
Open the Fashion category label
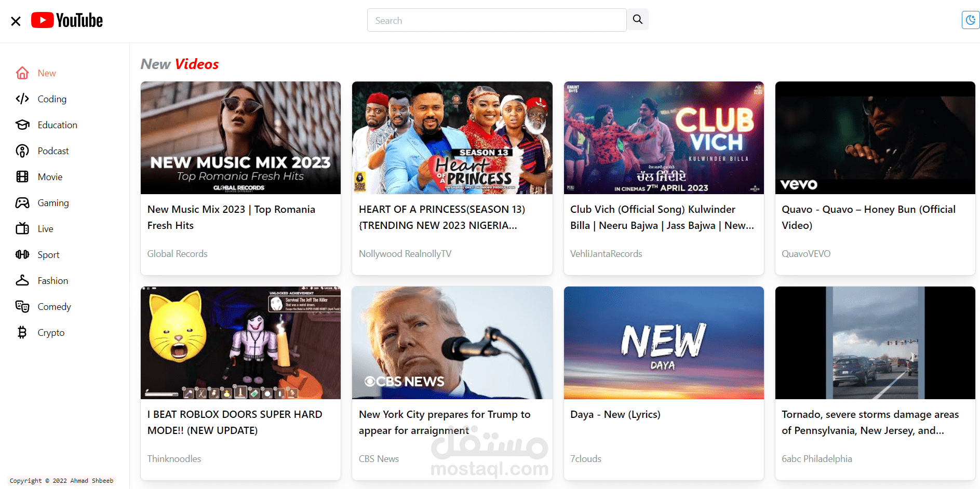click(52, 281)
